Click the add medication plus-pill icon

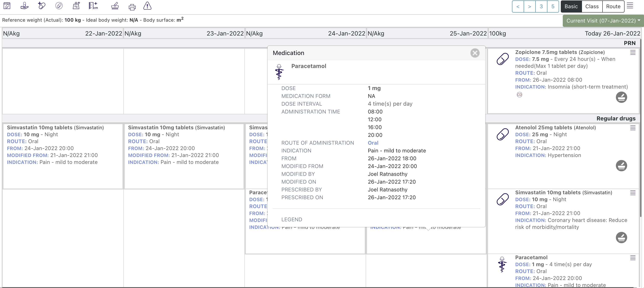[41, 6]
